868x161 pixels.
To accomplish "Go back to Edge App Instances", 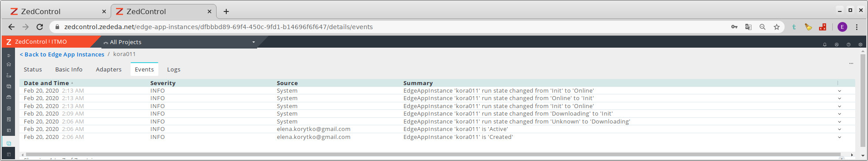I will click(x=62, y=54).
